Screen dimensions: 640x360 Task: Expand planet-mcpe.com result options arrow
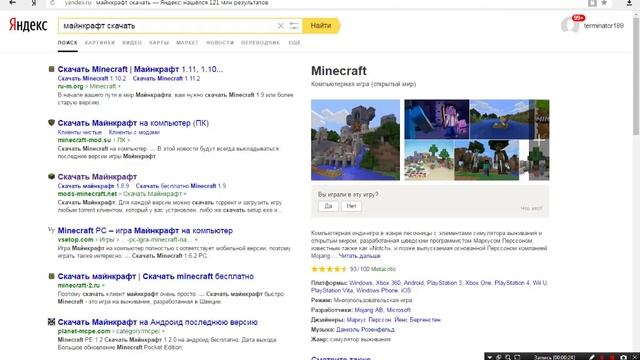163,331
